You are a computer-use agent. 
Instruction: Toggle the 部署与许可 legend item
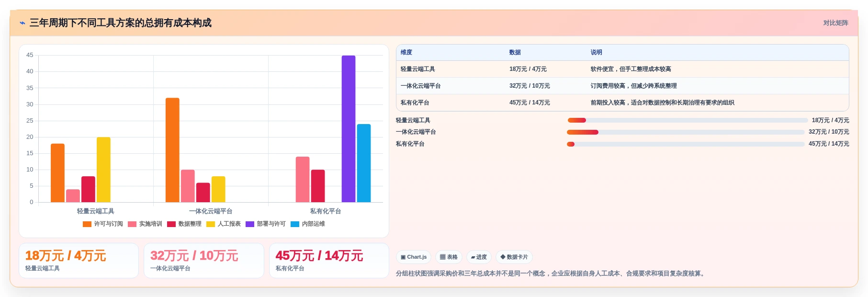click(x=266, y=224)
